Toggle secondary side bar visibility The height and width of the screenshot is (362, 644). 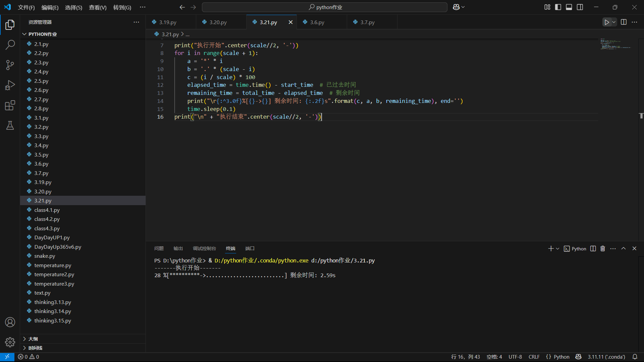coord(580,7)
